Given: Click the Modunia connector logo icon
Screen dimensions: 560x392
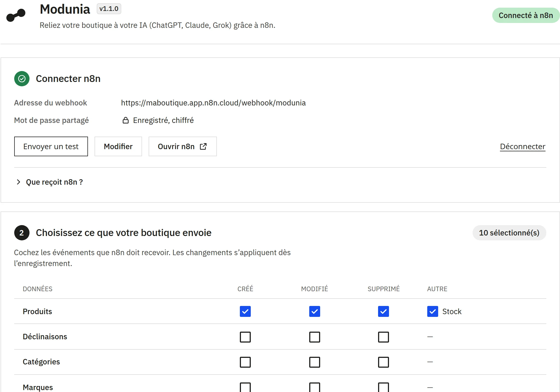Looking at the screenshot, I should coord(16,15).
